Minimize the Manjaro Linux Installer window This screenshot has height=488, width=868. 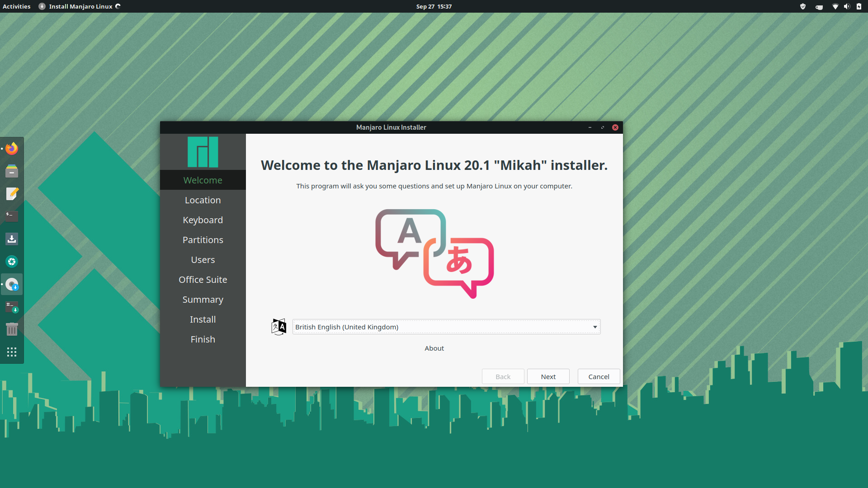[x=590, y=127]
